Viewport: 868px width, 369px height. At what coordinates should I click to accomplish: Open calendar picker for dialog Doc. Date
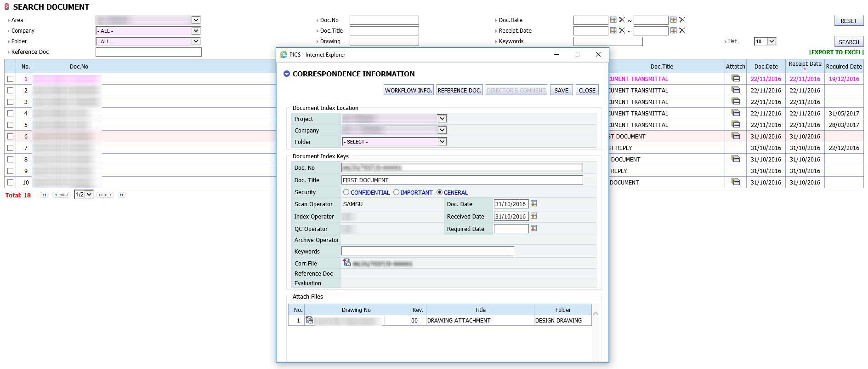pos(533,203)
